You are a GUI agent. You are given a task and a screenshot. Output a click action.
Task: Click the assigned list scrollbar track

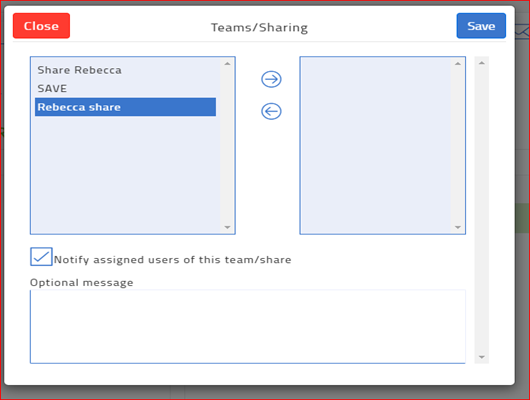click(x=458, y=145)
